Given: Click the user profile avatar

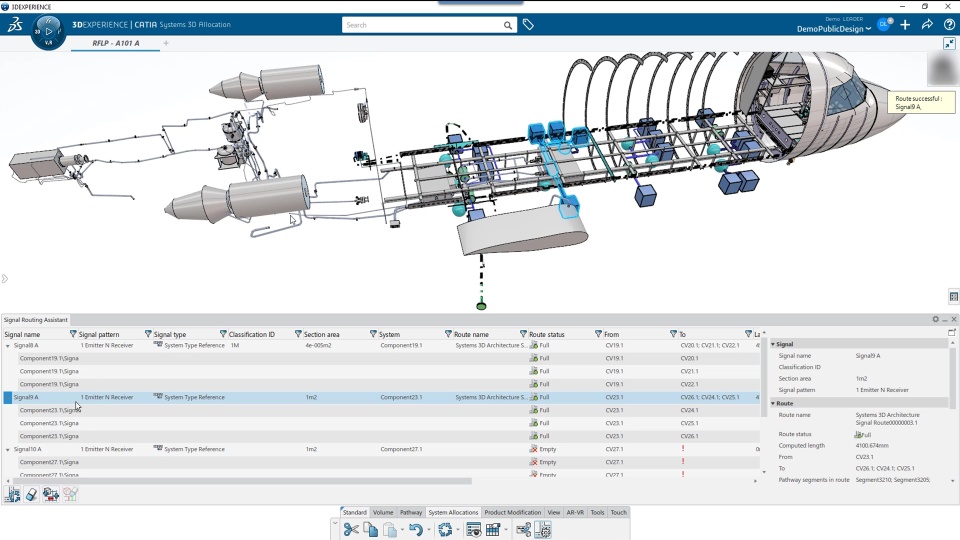Looking at the screenshot, I should [x=884, y=24].
